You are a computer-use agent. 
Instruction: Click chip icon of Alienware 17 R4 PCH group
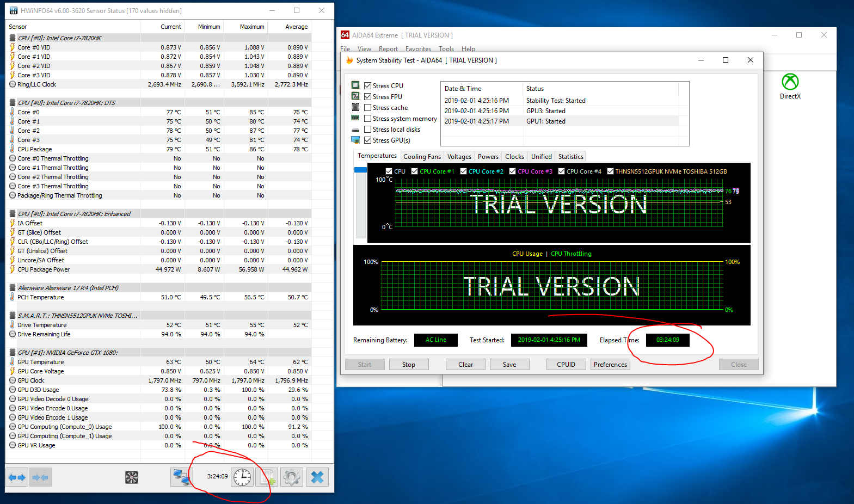[x=13, y=287]
